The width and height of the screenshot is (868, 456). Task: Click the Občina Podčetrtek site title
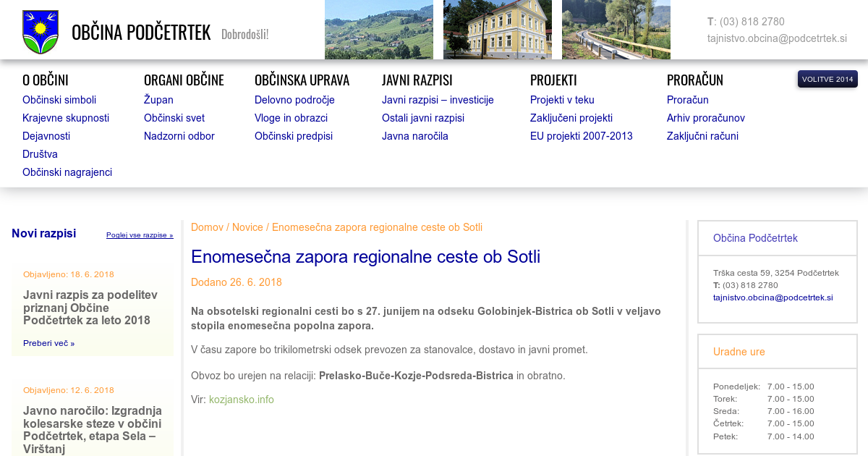141,33
